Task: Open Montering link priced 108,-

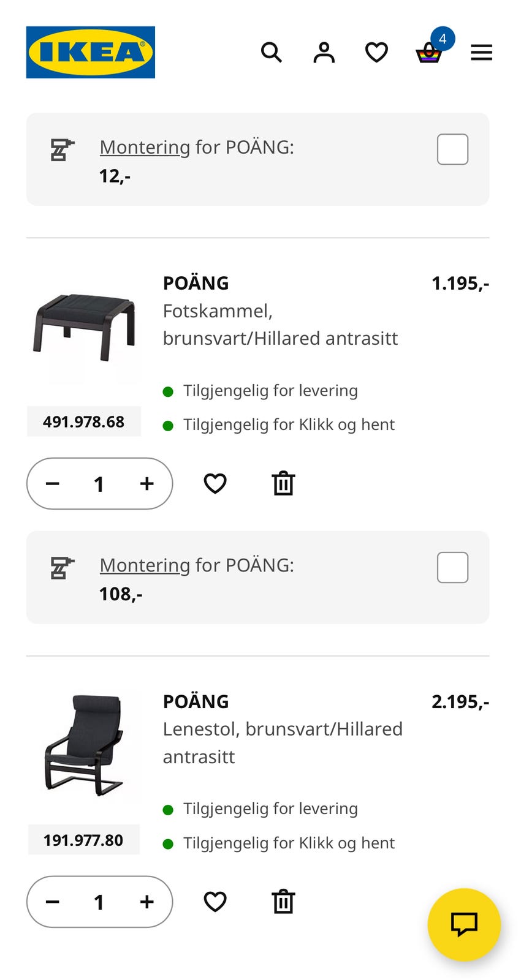Action: click(145, 565)
